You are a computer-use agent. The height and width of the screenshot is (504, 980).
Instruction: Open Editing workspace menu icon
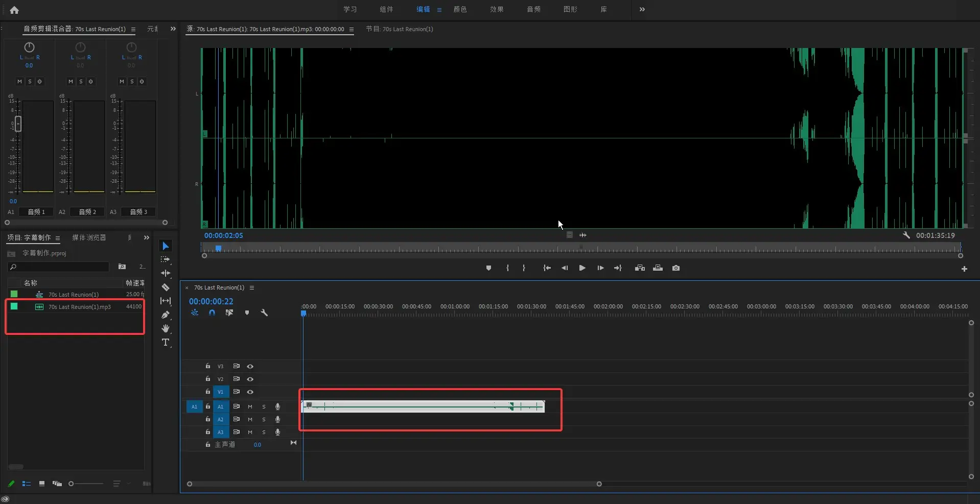pyautogui.click(x=439, y=10)
